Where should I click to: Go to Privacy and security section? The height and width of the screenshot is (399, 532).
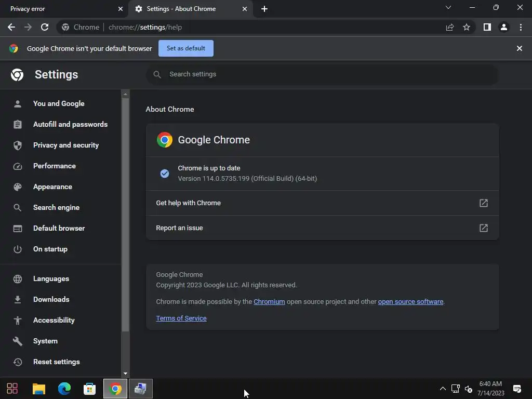[x=66, y=145]
